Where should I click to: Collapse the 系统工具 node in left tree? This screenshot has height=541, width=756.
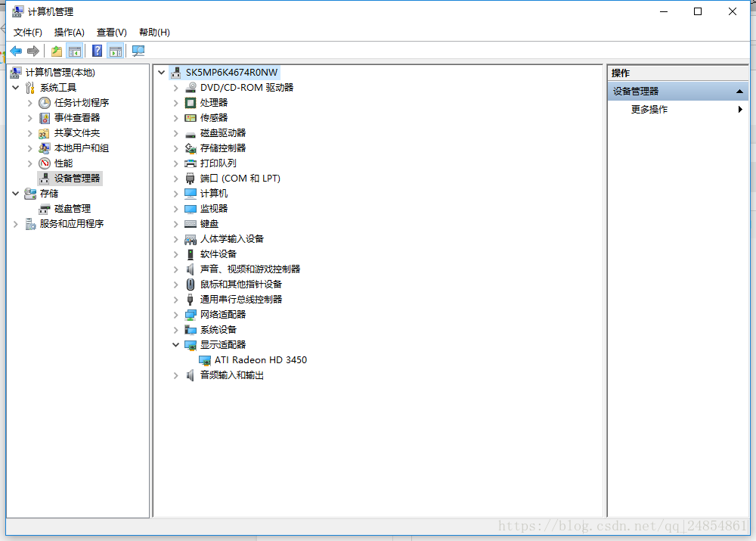pos(15,87)
